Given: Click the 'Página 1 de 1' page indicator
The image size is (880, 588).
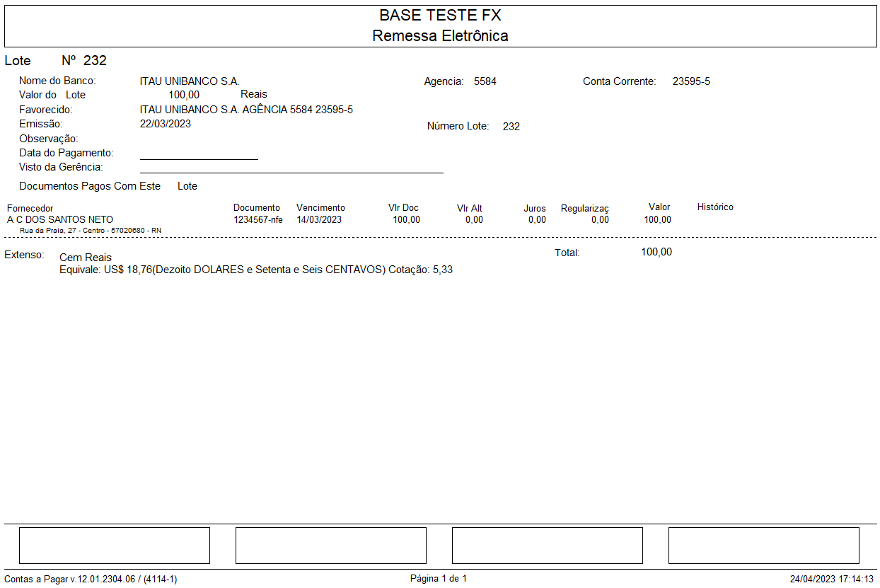Looking at the screenshot, I should (439, 579).
